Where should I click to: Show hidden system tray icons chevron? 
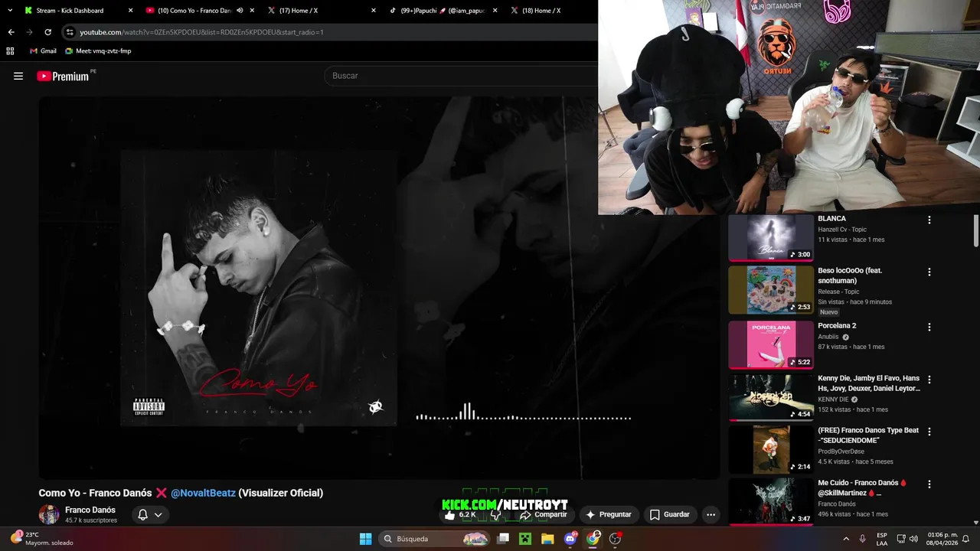click(x=846, y=539)
